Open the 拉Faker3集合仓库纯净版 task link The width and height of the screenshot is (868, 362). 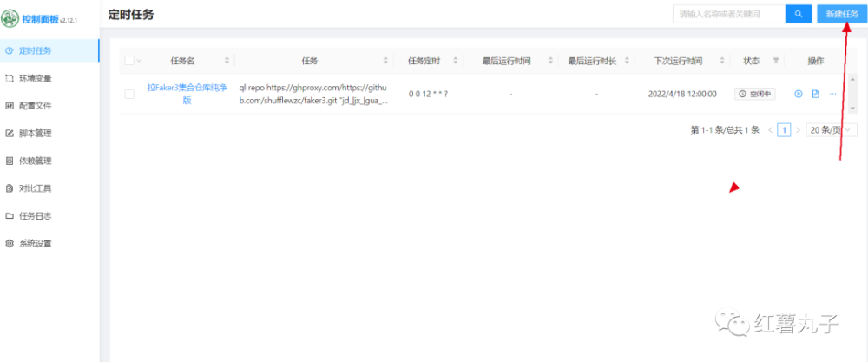(187, 94)
